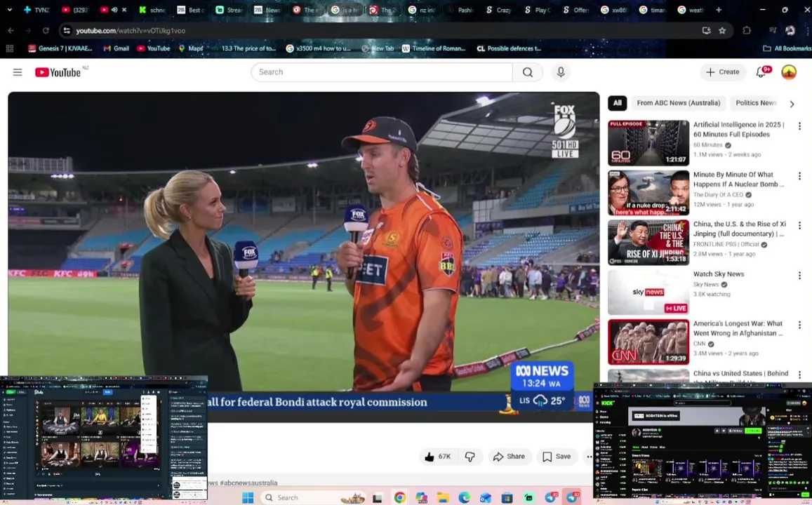The height and width of the screenshot is (505, 812).
Task: Open the Possible defences bookmark
Action: click(x=509, y=48)
